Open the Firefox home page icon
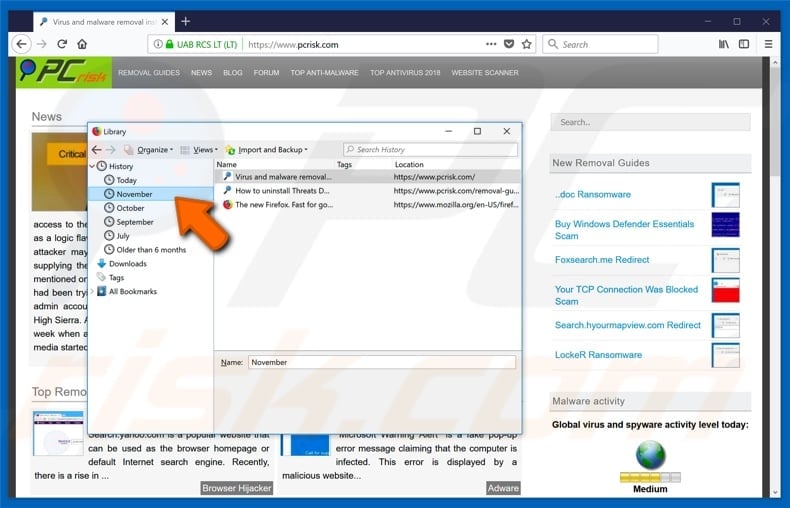Viewport: 790px width, 508px height. tap(82, 44)
